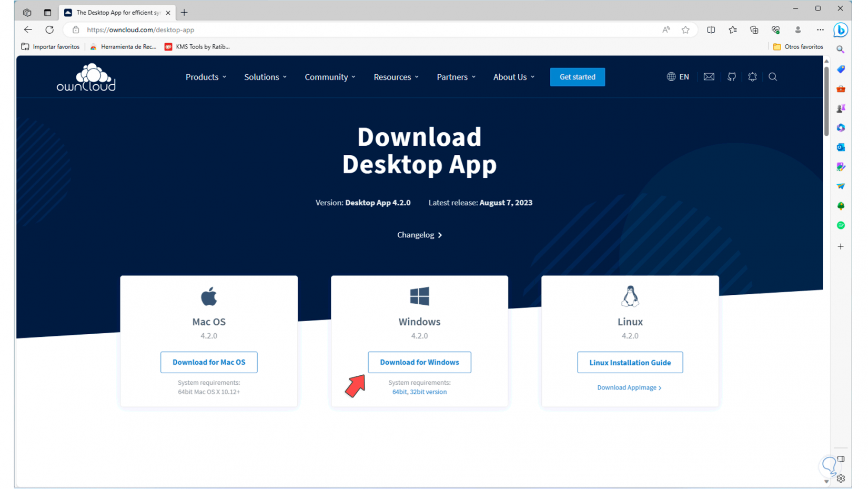Expand the Community menu
This screenshot has height=489, width=868.
coord(330,77)
